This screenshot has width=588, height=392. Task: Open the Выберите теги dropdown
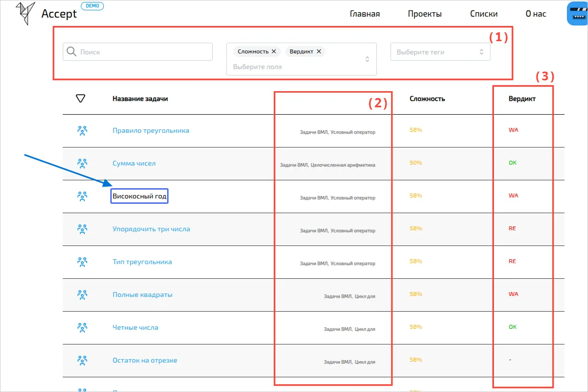440,52
